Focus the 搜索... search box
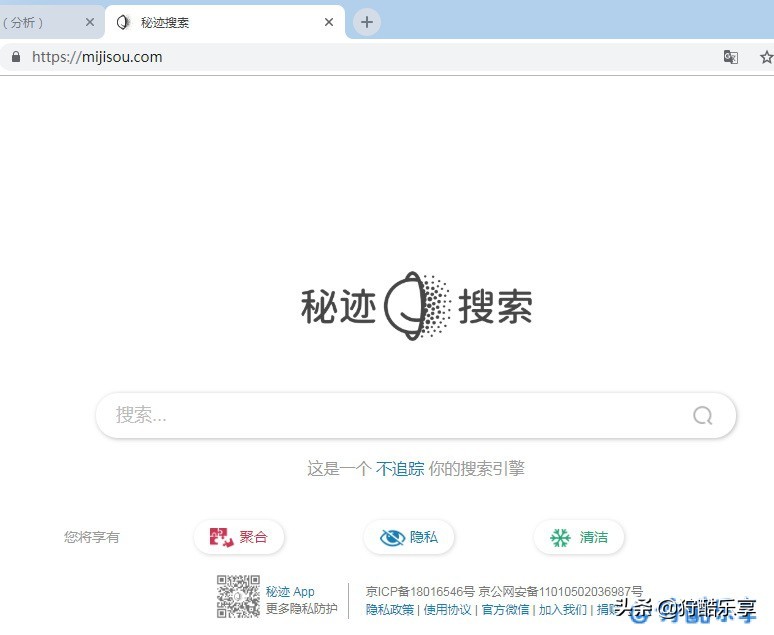Viewport: 774px width, 635px height. pos(416,415)
